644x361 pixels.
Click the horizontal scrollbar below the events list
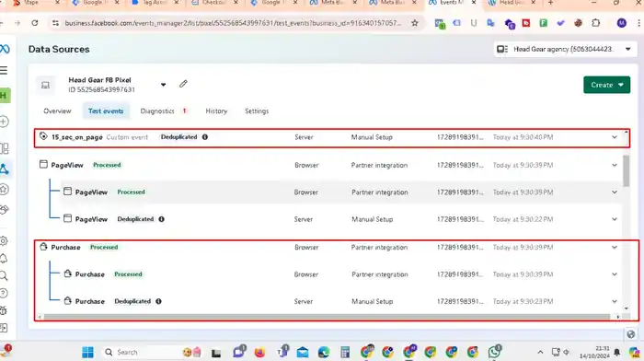pyautogui.click(x=327, y=317)
